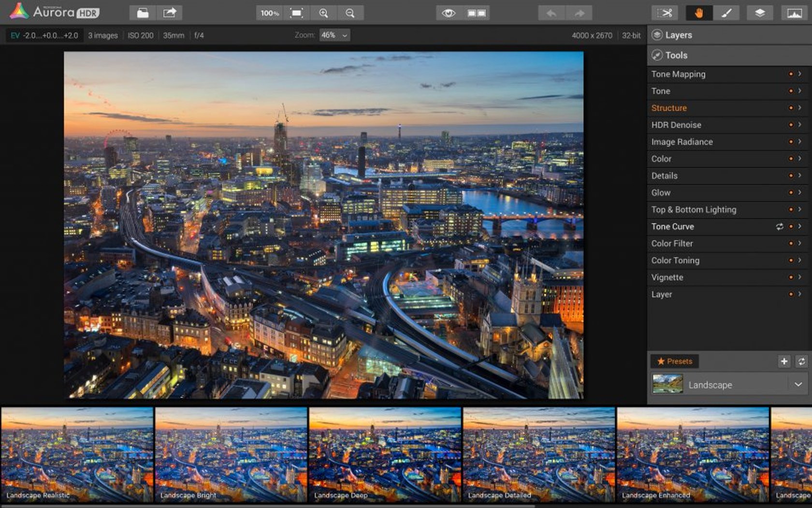Select the Structure tool entry

669,108
